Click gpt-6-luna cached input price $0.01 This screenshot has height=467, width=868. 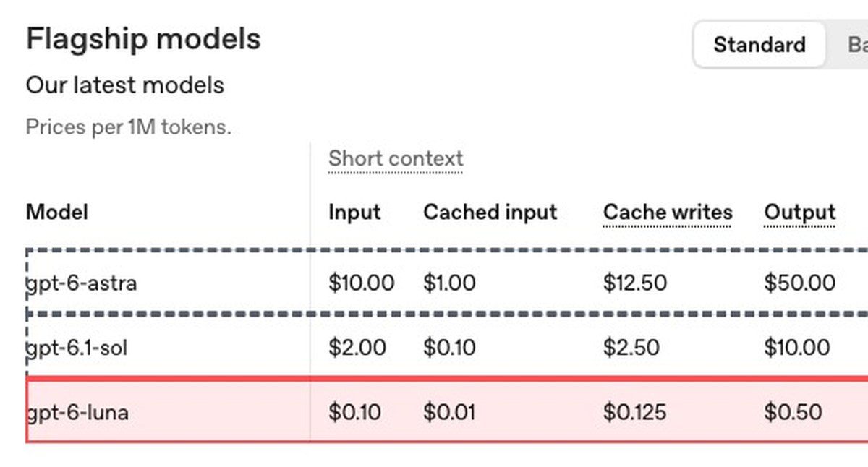click(449, 412)
